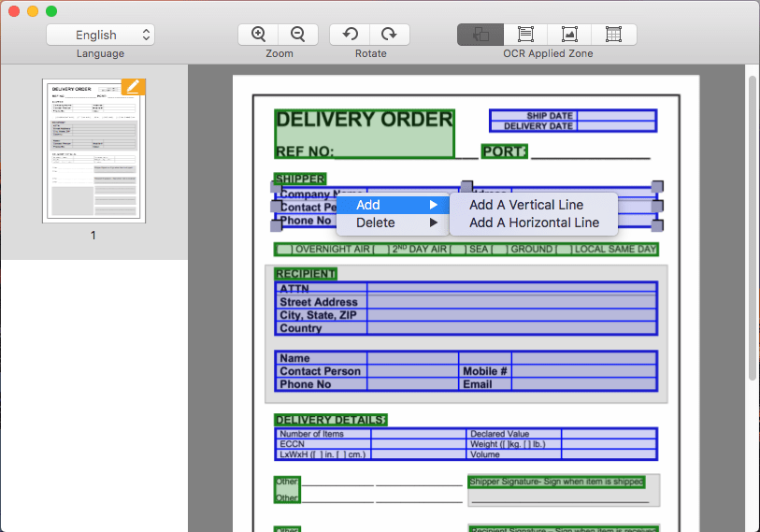Click the Volume table cell
This screenshot has width=760, height=532.
(514, 454)
